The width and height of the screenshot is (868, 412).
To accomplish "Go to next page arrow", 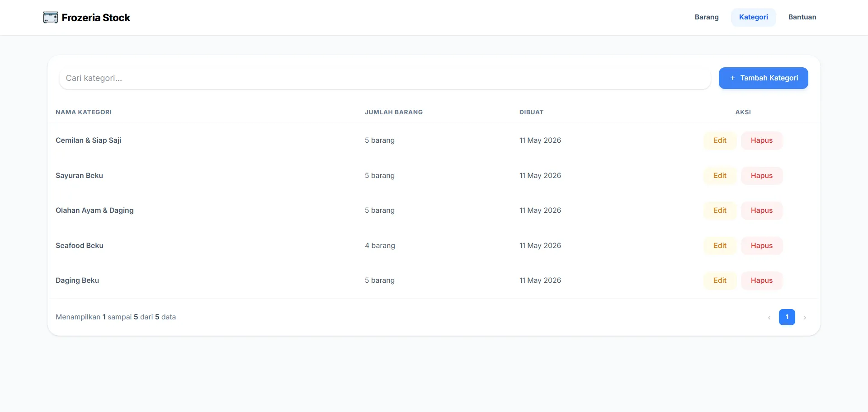I will pyautogui.click(x=805, y=318).
